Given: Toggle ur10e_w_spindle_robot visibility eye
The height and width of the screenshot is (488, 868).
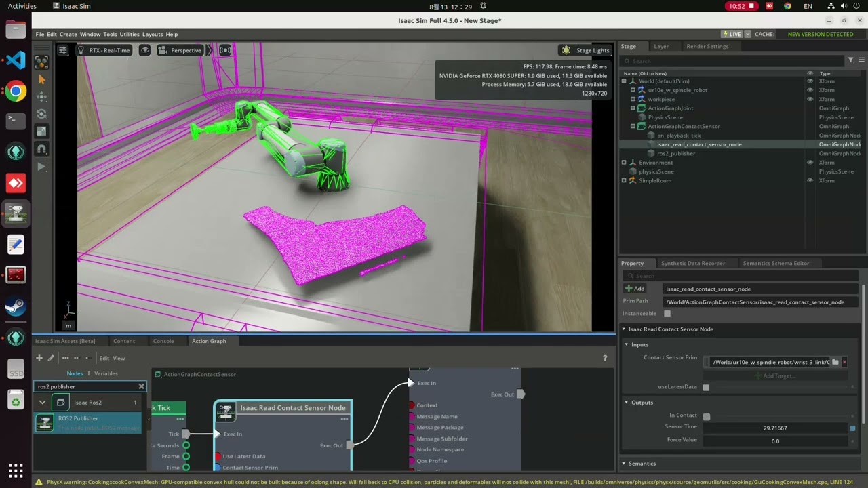Looking at the screenshot, I should 810,90.
